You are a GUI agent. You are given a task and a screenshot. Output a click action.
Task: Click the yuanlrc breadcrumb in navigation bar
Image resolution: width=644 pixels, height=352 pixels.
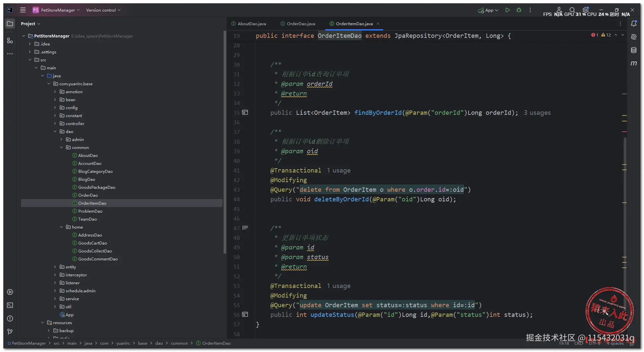coord(123,343)
